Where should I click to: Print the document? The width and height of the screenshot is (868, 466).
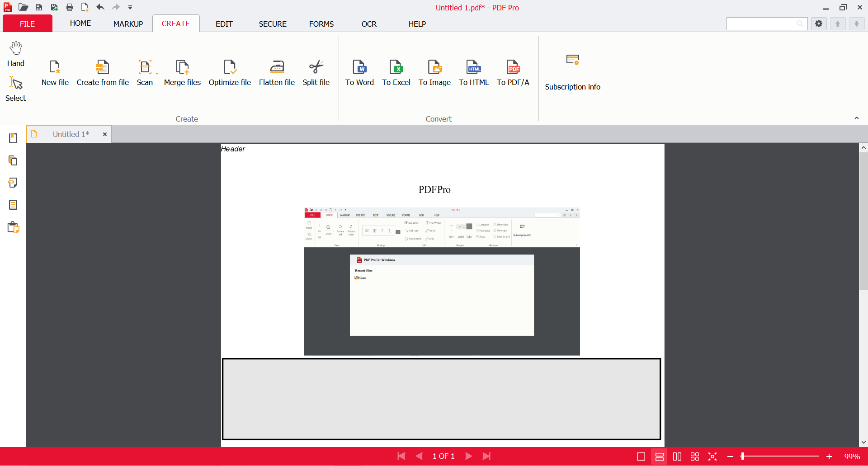(70, 7)
